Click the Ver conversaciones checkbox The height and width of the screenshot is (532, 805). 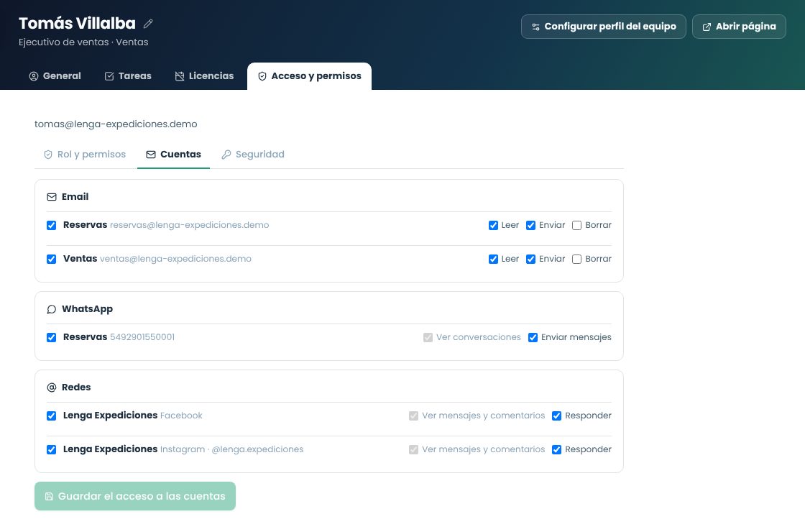pyautogui.click(x=428, y=337)
